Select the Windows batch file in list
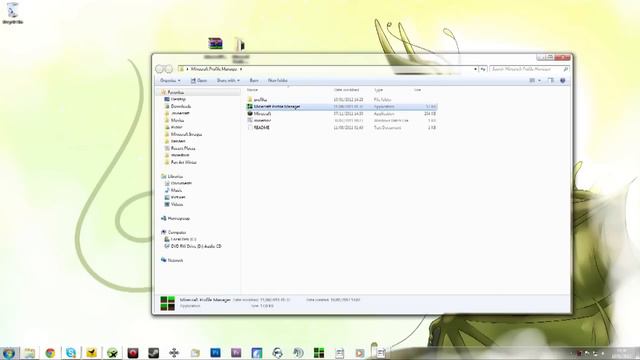 341,121
